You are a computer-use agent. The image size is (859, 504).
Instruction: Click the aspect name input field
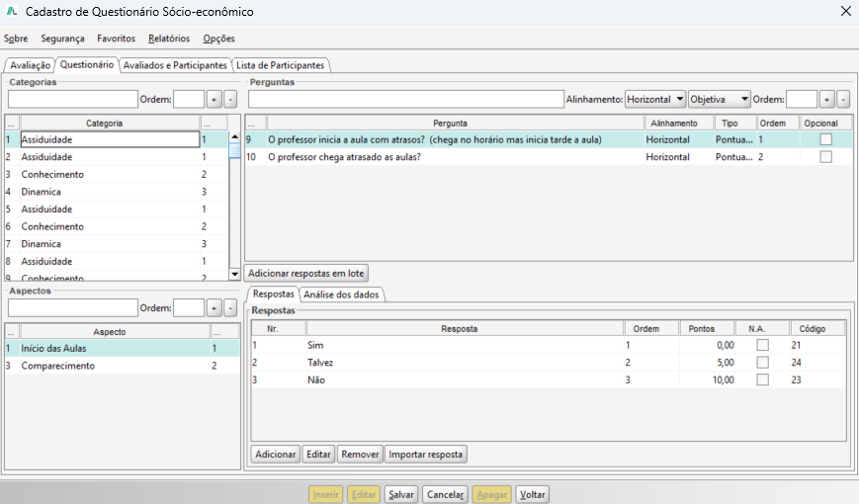(x=73, y=308)
